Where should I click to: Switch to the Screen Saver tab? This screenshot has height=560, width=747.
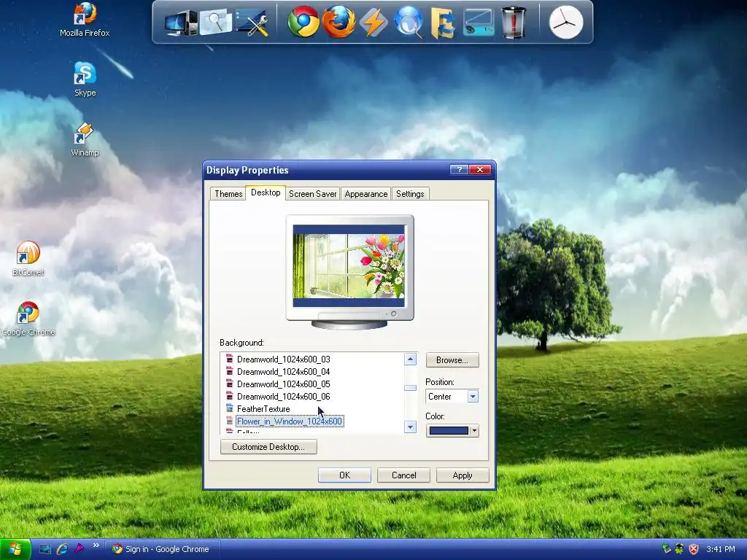[x=312, y=194]
